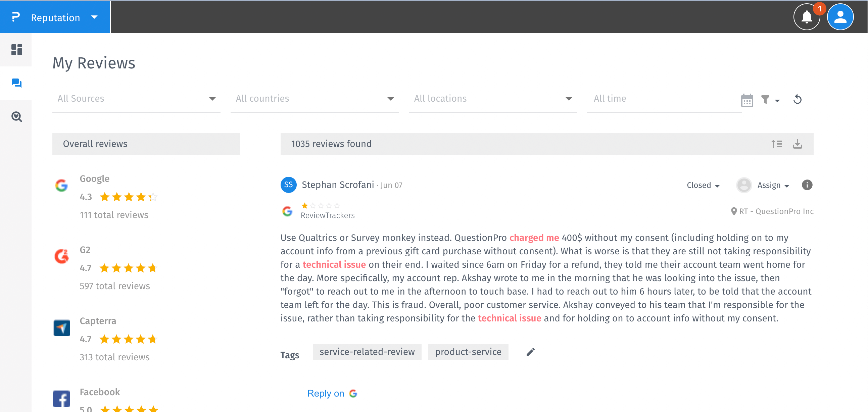Click the user profile avatar icon

point(840,17)
